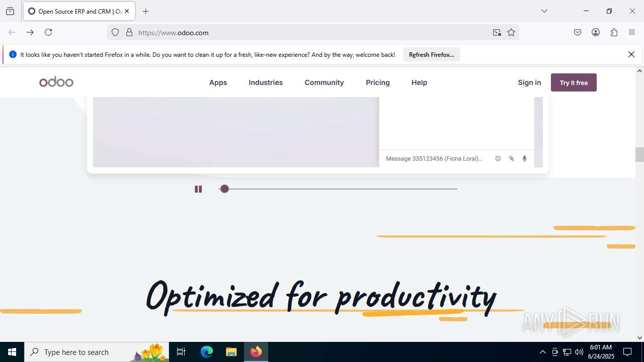Click the Refresh Firefox button

click(432, 55)
